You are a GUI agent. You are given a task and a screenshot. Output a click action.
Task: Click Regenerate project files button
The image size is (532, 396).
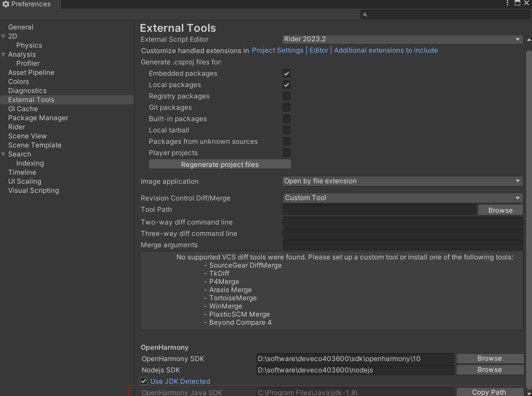pyautogui.click(x=220, y=164)
